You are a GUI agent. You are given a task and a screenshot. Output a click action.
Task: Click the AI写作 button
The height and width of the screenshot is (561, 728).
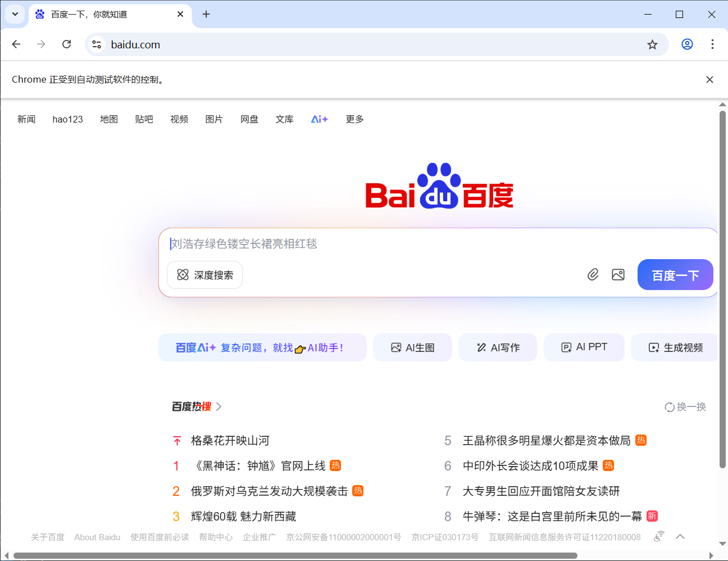point(498,347)
